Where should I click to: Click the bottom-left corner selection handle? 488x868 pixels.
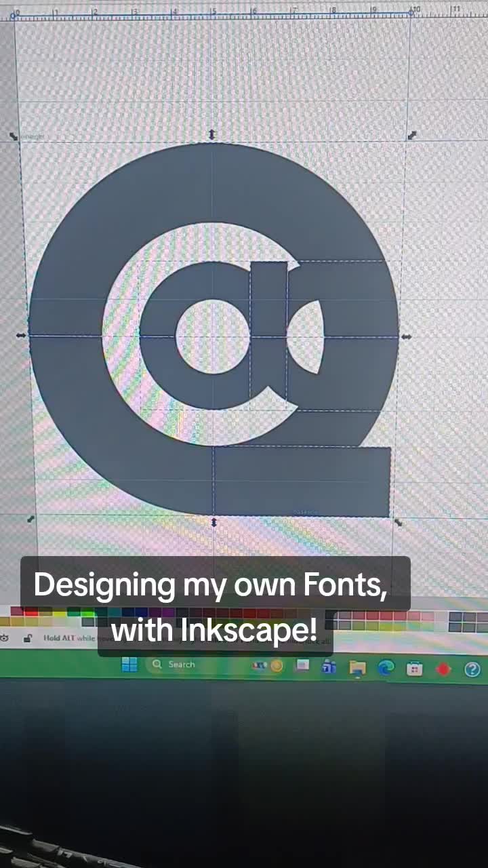(30, 519)
